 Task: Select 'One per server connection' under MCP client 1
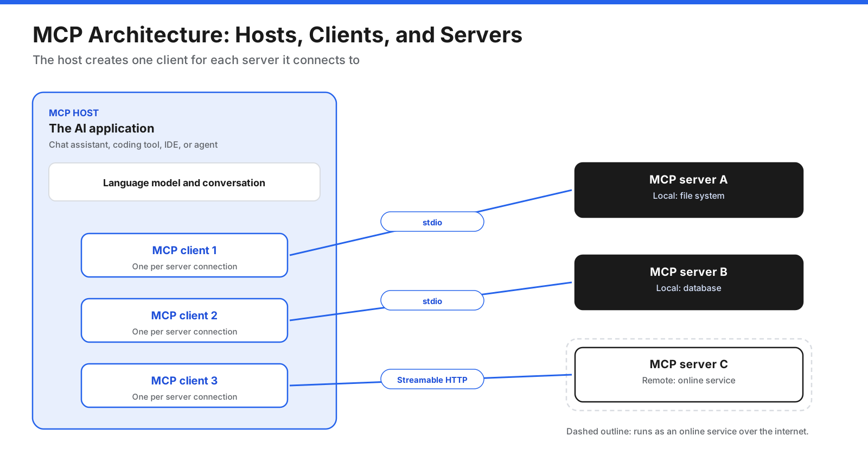[x=184, y=267]
